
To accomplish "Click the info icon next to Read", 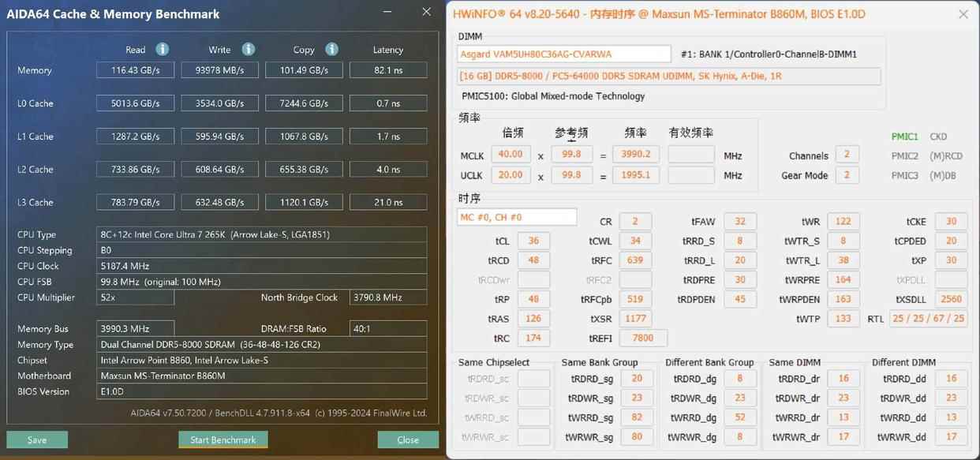I will click(162, 49).
